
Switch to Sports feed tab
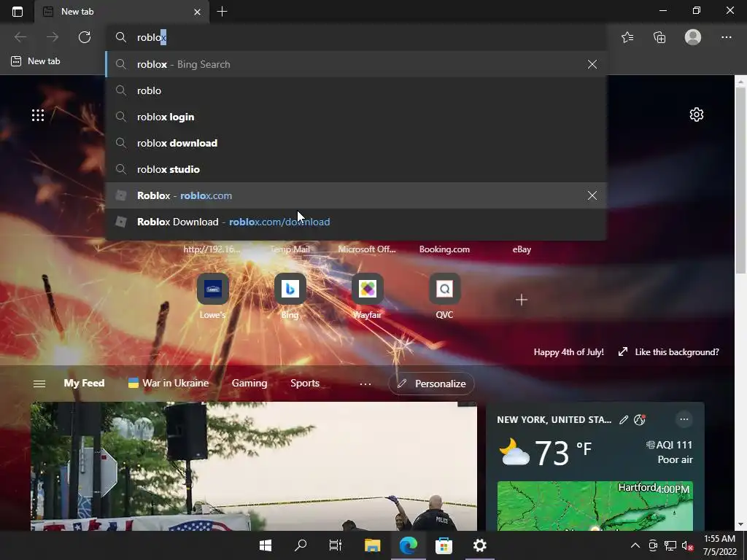[305, 383]
